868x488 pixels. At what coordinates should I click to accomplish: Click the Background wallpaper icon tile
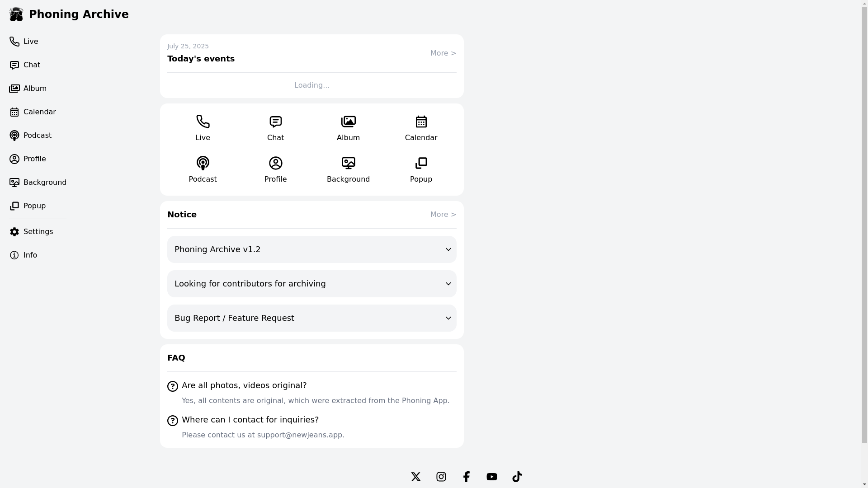349,170
